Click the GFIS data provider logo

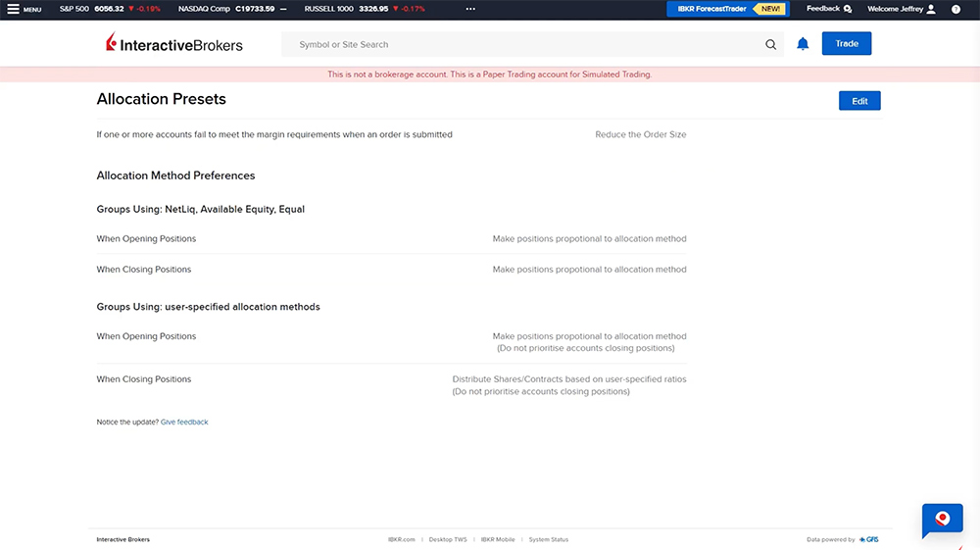pyautogui.click(x=868, y=539)
